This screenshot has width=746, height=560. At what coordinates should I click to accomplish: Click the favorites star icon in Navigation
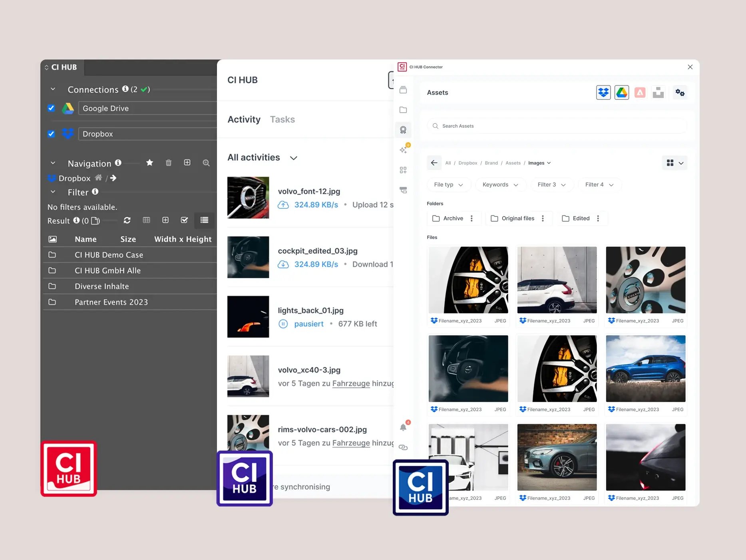(x=149, y=163)
